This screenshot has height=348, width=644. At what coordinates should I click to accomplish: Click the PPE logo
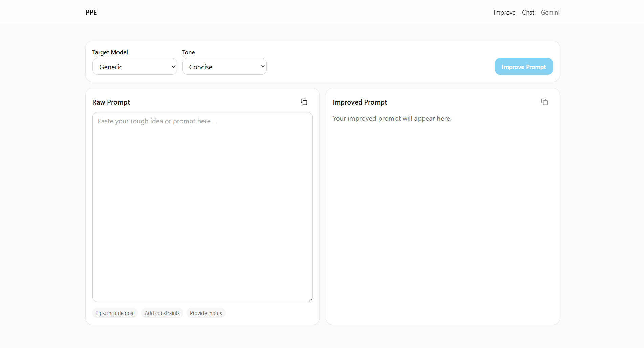click(x=91, y=13)
